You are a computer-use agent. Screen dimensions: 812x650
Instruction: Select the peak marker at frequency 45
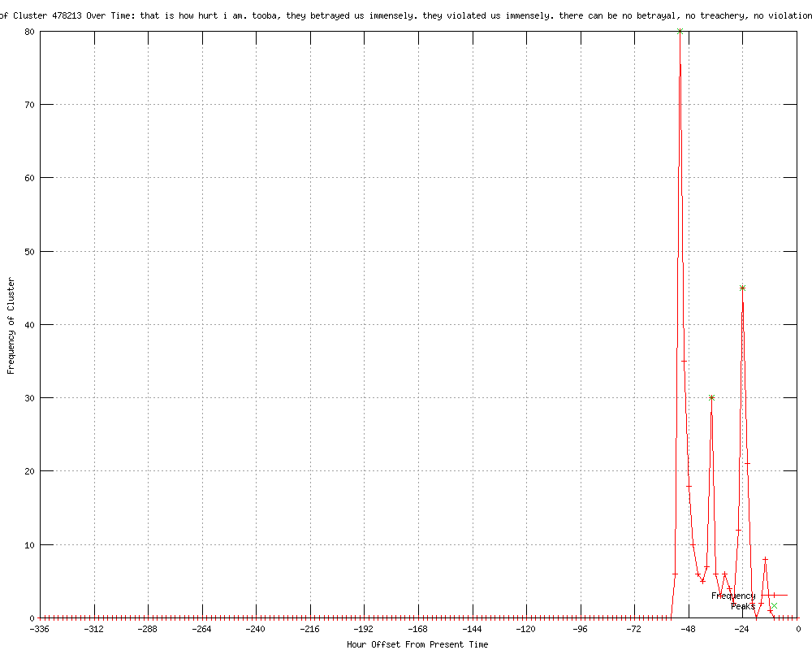742,288
